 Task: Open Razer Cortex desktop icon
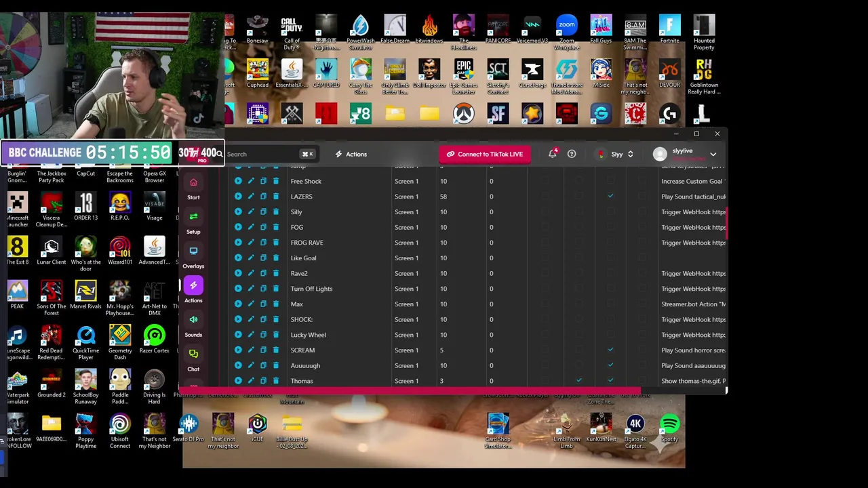click(x=154, y=340)
